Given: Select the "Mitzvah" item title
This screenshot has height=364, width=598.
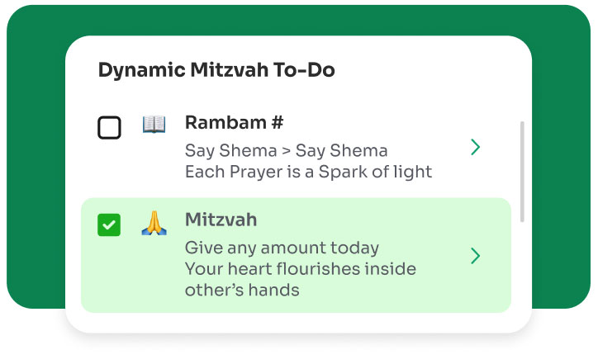Looking at the screenshot, I should pyautogui.click(x=221, y=220).
